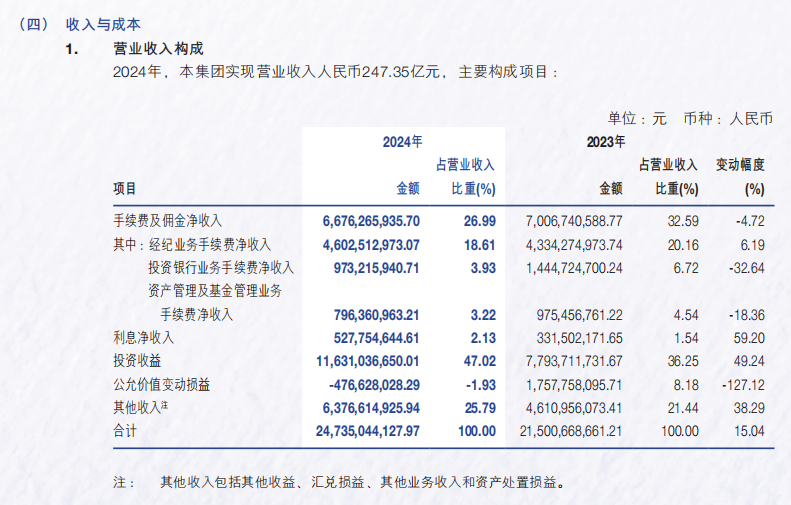
Task: Click the 2024 ratio -1.93
Action: (x=481, y=385)
